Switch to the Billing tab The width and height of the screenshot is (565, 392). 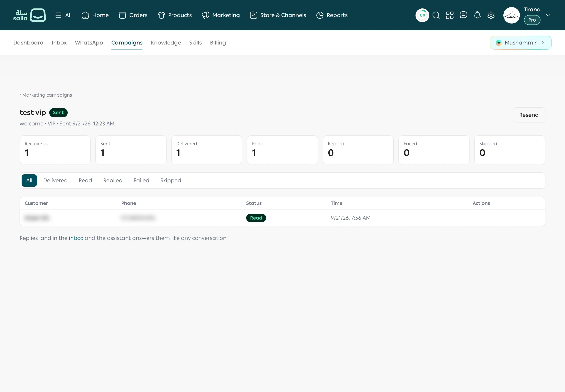tap(218, 43)
